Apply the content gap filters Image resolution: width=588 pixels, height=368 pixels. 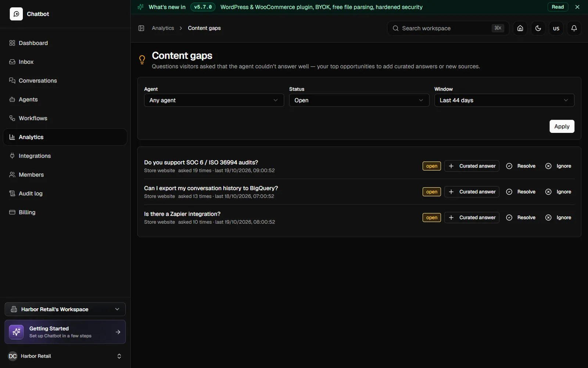click(x=562, y=126)
